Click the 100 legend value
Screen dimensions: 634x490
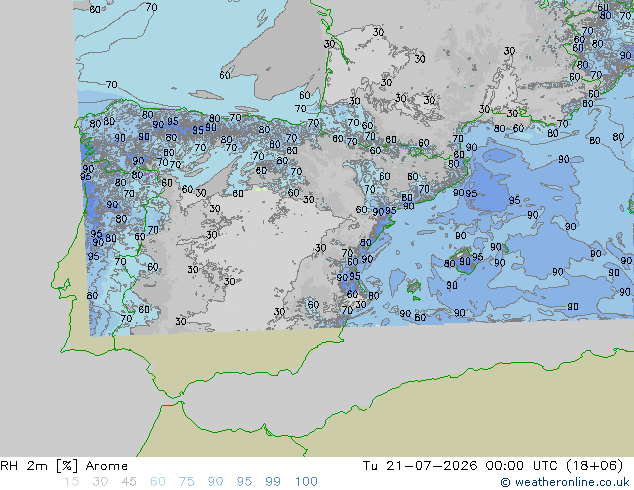click(x=306, y=482)
